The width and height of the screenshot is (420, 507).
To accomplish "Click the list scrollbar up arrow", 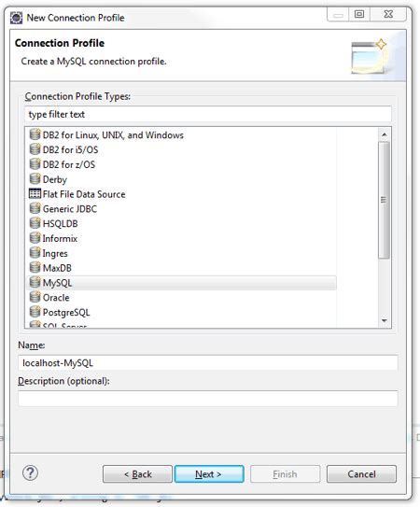I will (x=385, y=134).
